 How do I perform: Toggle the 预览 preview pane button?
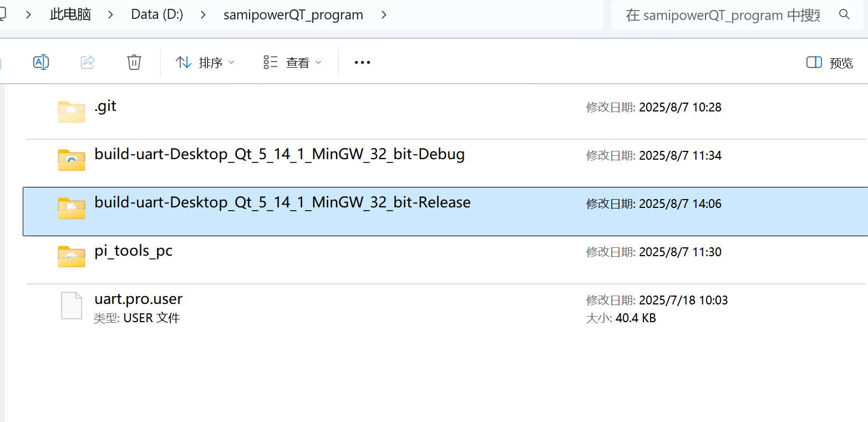coord(830,63)
